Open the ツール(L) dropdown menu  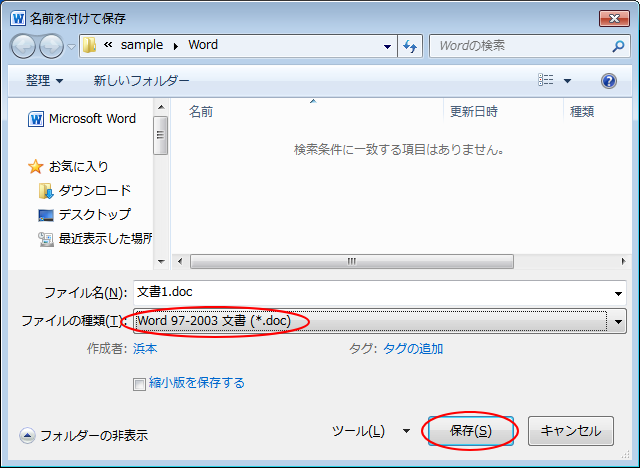tap(371, 431)
